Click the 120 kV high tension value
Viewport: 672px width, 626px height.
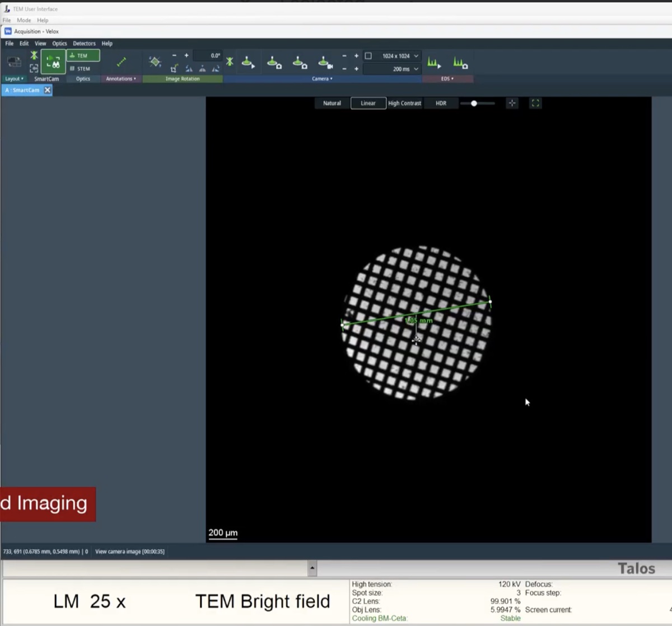tap(509, 584)
